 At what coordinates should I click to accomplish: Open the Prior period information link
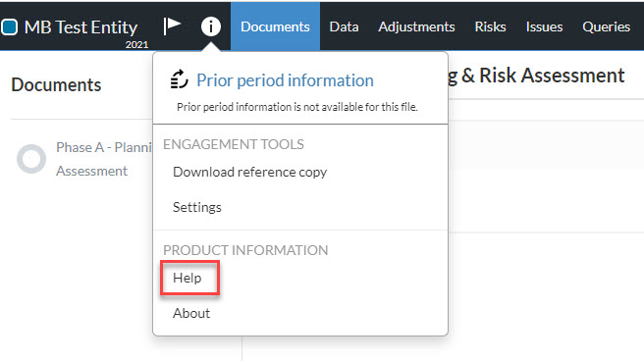[x=285, y=80]
